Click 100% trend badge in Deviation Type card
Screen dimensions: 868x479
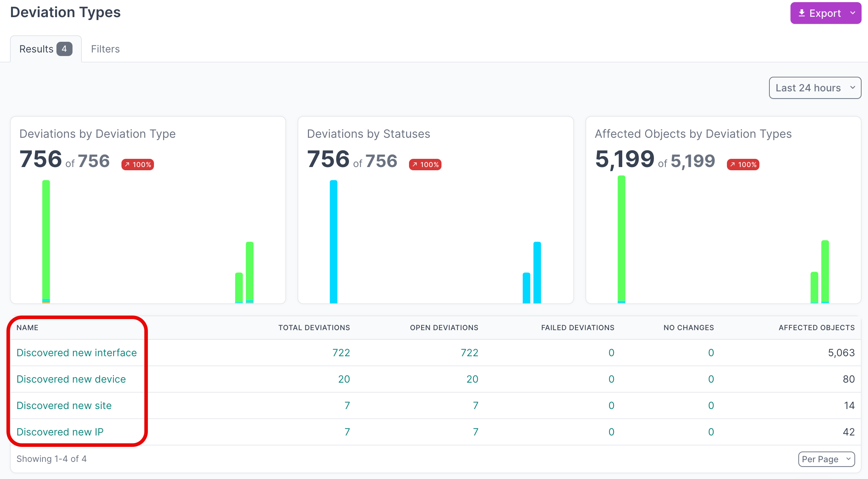click(x=138, y=165)
